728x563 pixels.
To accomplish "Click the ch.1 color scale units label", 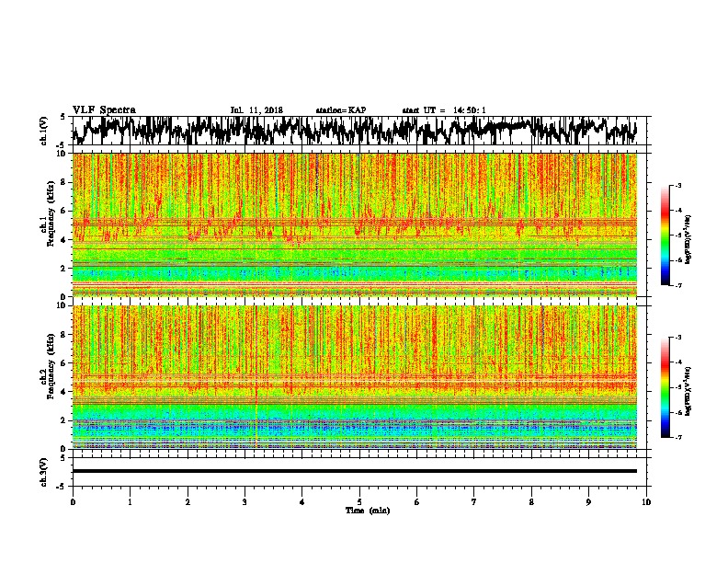I will (x=688, y=239).
